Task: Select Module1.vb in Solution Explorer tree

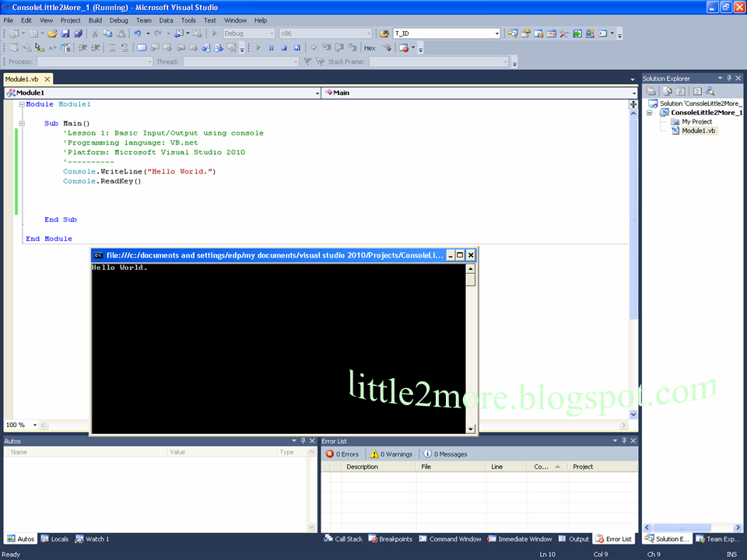Action: coord(699,131)
